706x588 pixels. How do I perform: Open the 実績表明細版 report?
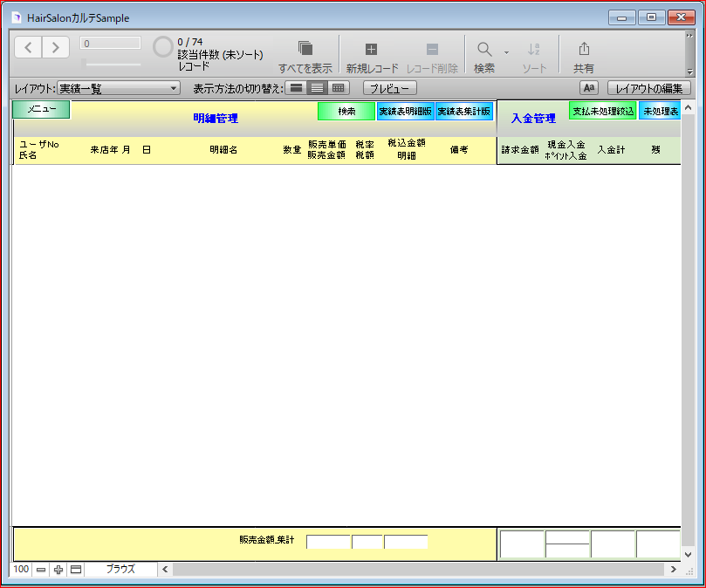click(x=405, y=111)
